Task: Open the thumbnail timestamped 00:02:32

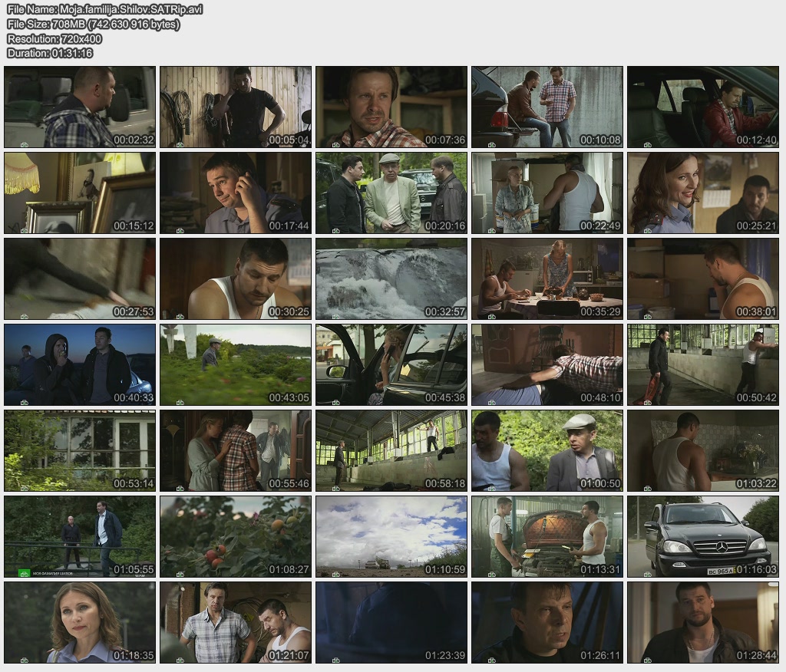Action: (80, 107)
